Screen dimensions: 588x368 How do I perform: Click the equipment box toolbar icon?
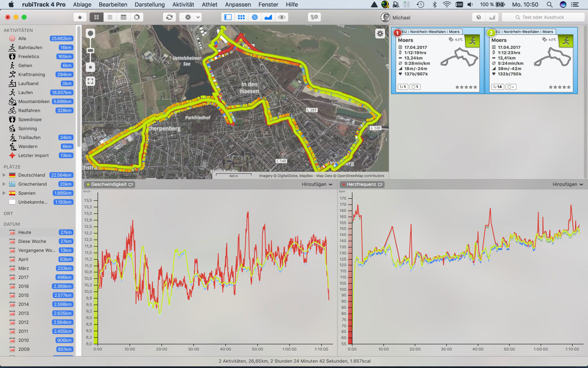[479, 17]
